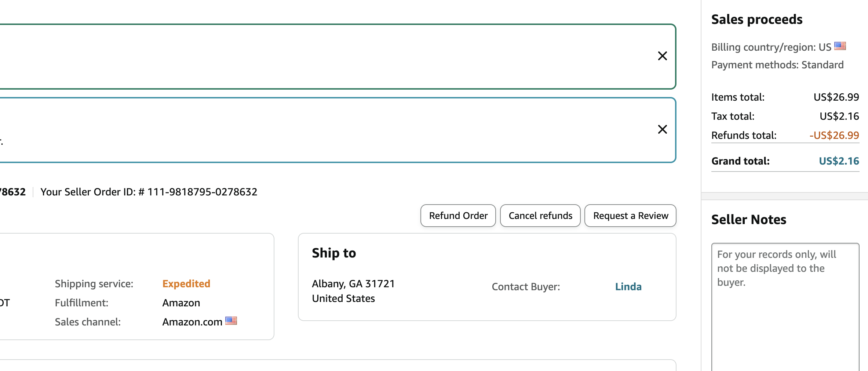Click the Payment methods: Standard text
Viewport: 868px width, 371px height.
pyautogui.click(x=777, y=65)
